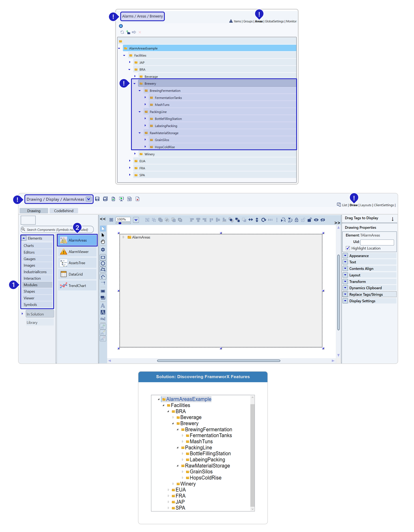Select the AlarmViewer component
The width and height of the screenshot is (414, 532).
[78, 252]
